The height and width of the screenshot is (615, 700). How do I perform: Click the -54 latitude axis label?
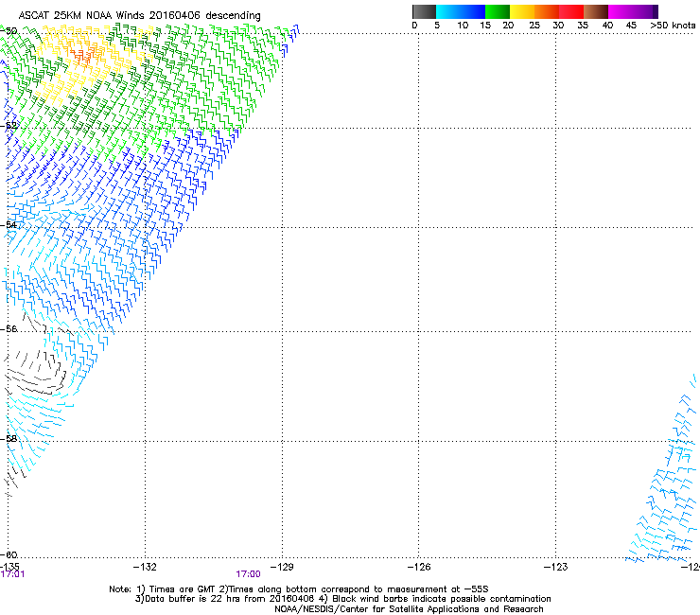9,224
